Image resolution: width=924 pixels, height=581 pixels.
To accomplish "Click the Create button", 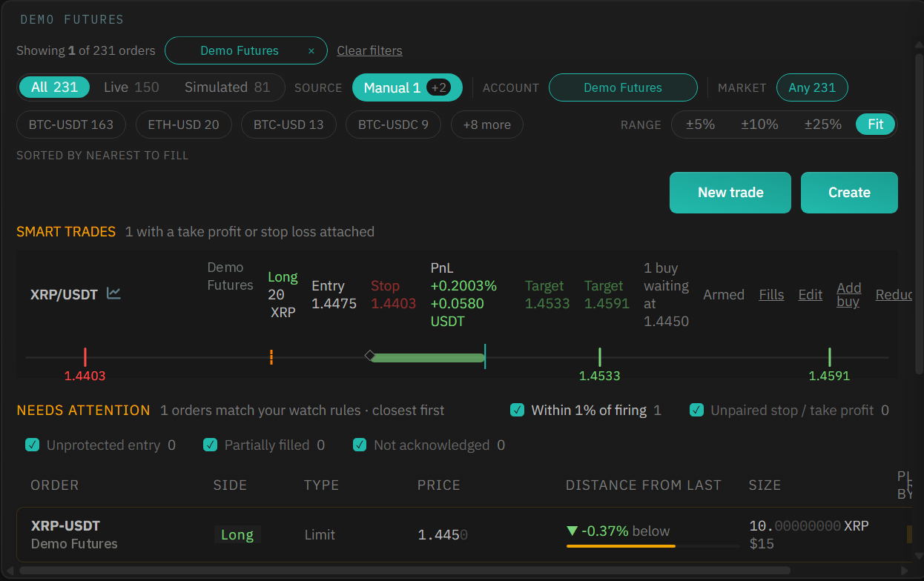I will coord(849,193).
